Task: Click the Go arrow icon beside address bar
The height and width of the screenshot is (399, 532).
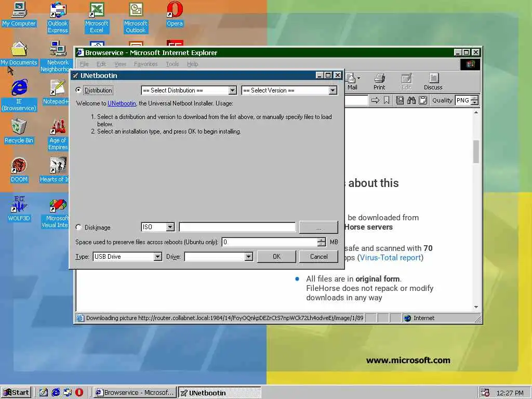Action: 375,100
